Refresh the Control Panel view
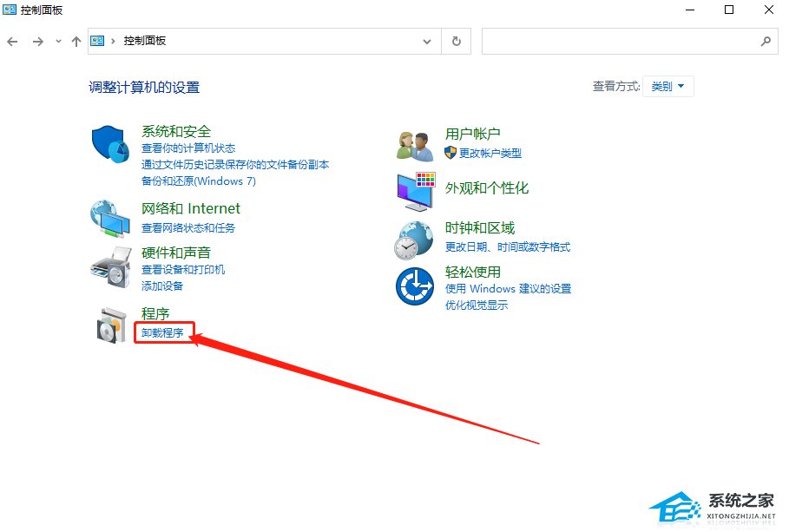The image size is (789, 532). [x=457, y=42]
